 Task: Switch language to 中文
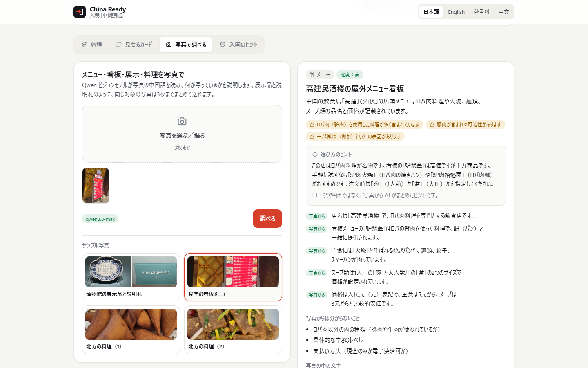[x=504, y=12]
